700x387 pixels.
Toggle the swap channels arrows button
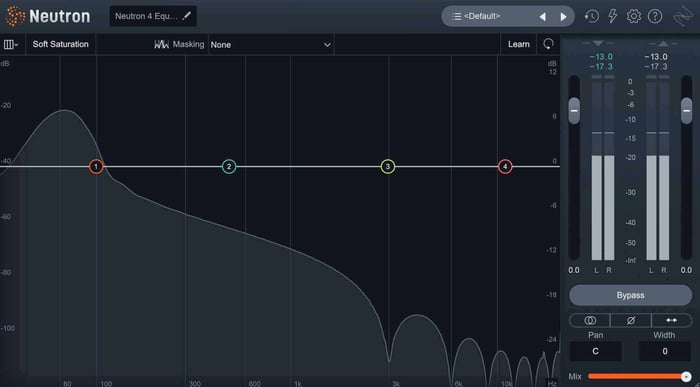pyautogui.click(x=671, y=320)
